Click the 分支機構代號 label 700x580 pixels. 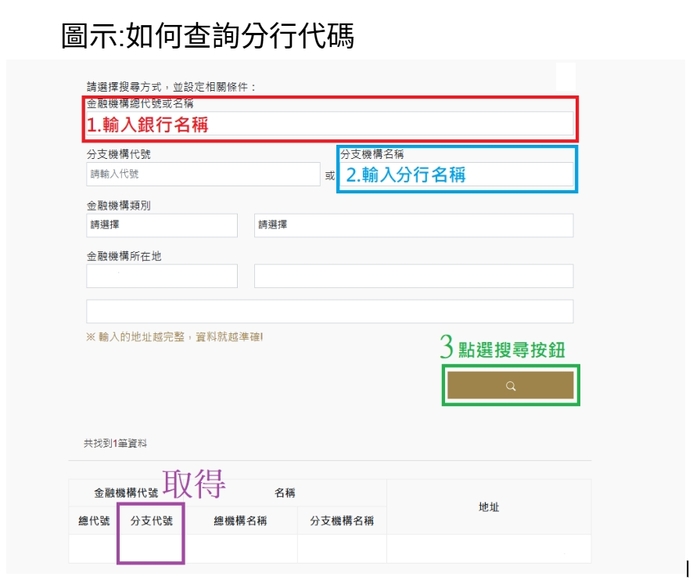118,154
